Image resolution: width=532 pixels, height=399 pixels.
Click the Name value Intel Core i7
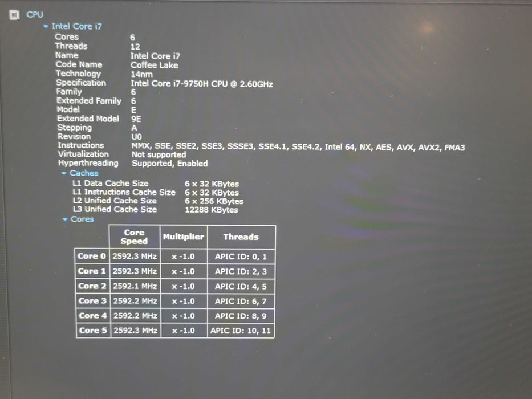pyautogui.click(x=156, y=56)
